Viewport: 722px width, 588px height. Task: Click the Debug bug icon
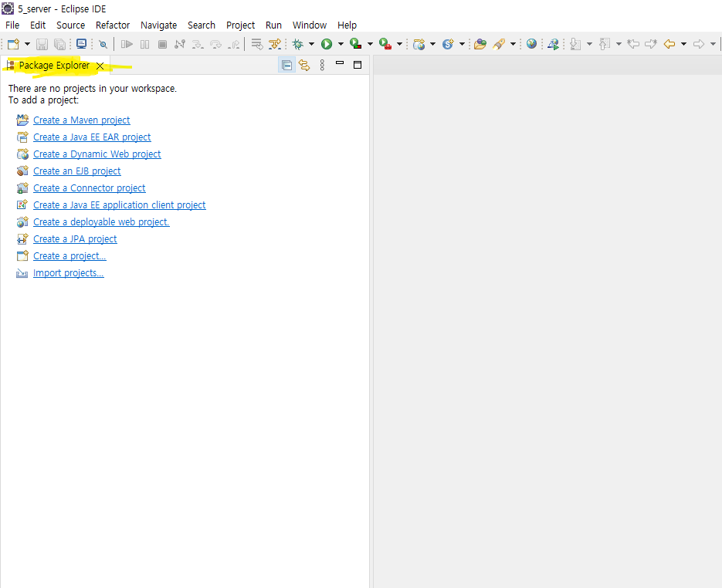(x=298, y=44)
